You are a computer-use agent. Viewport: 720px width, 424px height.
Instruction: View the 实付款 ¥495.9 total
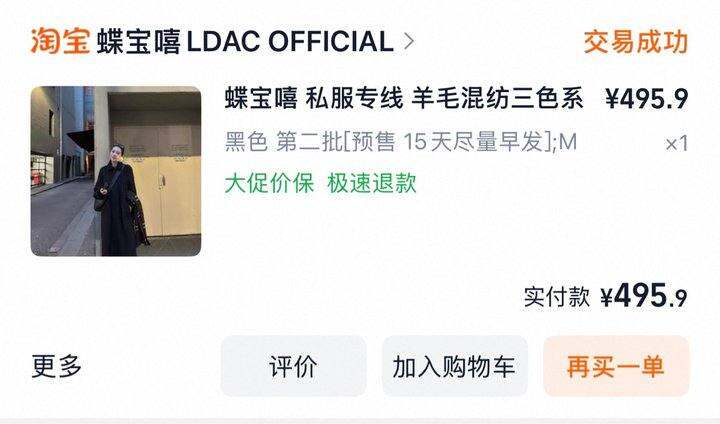pos(605,296)
